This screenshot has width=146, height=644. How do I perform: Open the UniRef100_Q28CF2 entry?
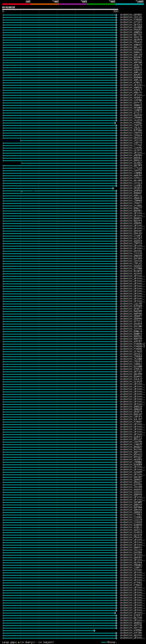[x=131, y=437]
